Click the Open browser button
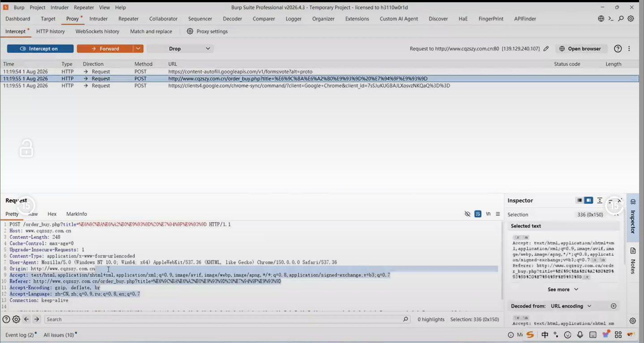This screenshot has height=343, width=644. click(581, 49)
